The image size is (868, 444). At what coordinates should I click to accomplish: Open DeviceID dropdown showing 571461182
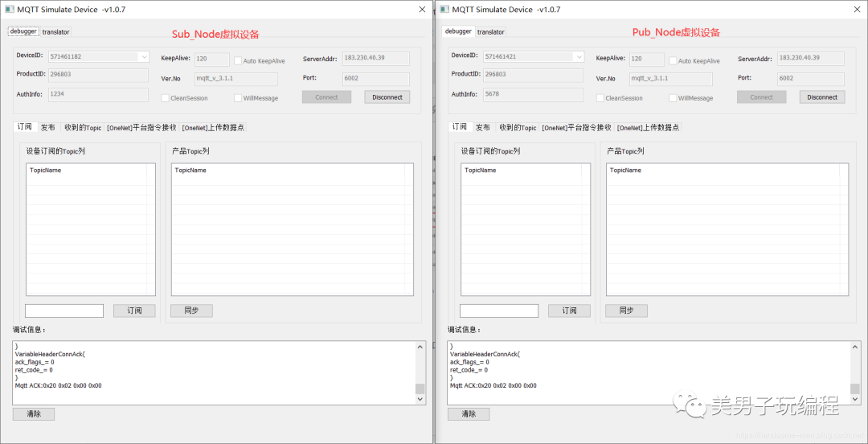pos(144,56)
